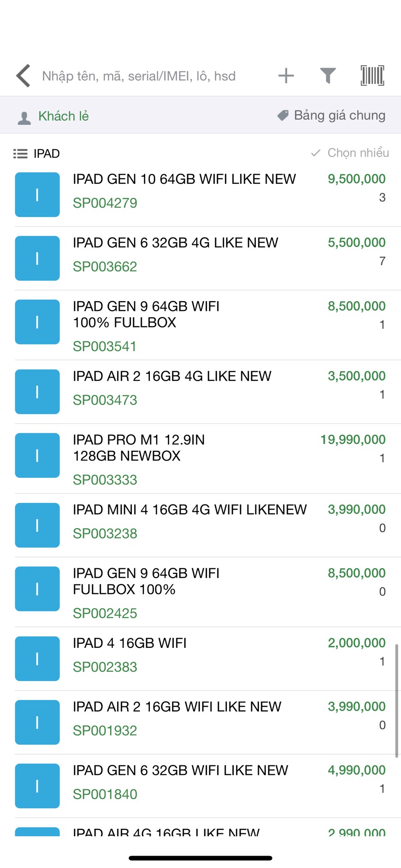This screenshot has width=401, height=868.
Task: Click product code SP001932
Action: (x=105, y=731)
